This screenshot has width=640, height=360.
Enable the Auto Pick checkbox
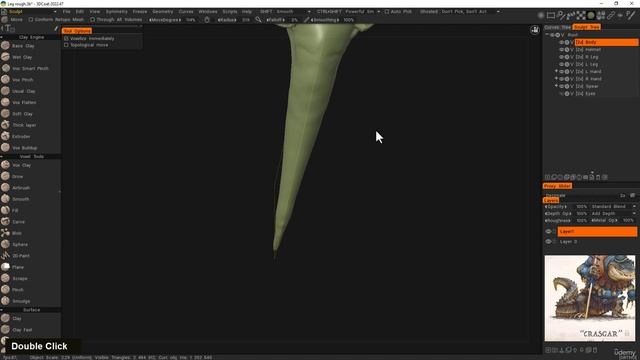(x=387, y=12)
